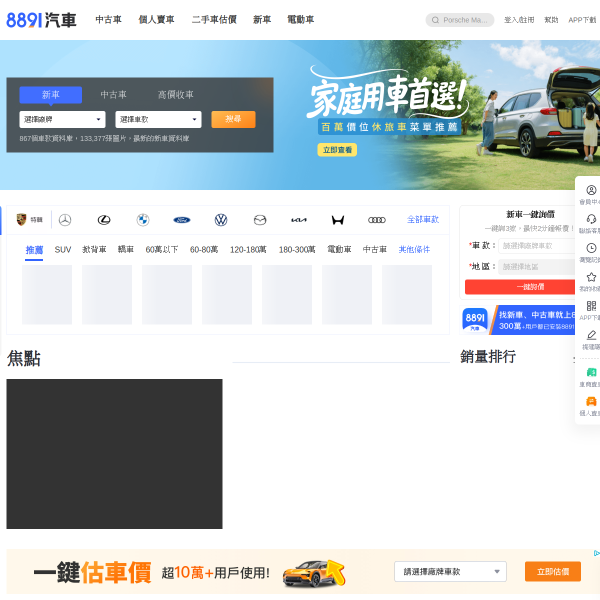Open the 其他條件 link
Image resolution: width=600 pixels, height=600 pixels.
pos(414,250)
